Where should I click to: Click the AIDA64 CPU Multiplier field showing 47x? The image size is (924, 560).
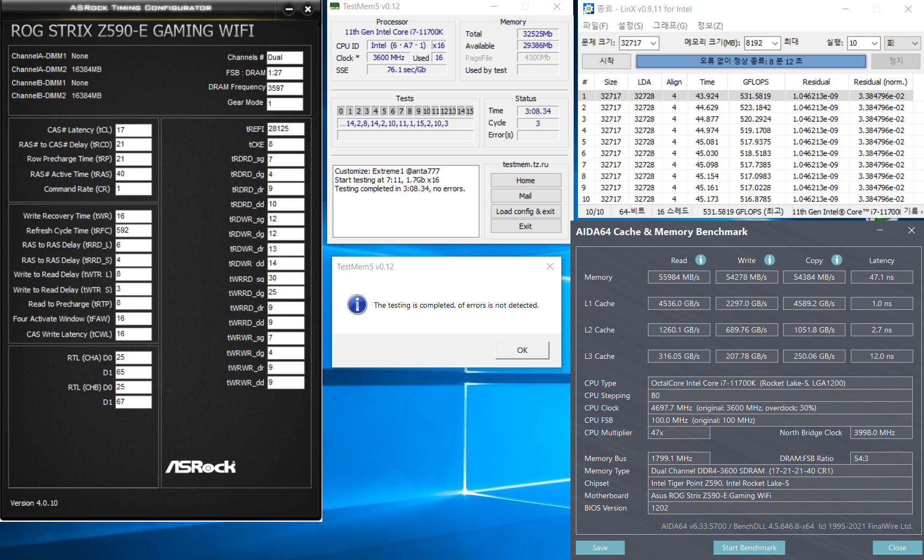click(679, 433)
